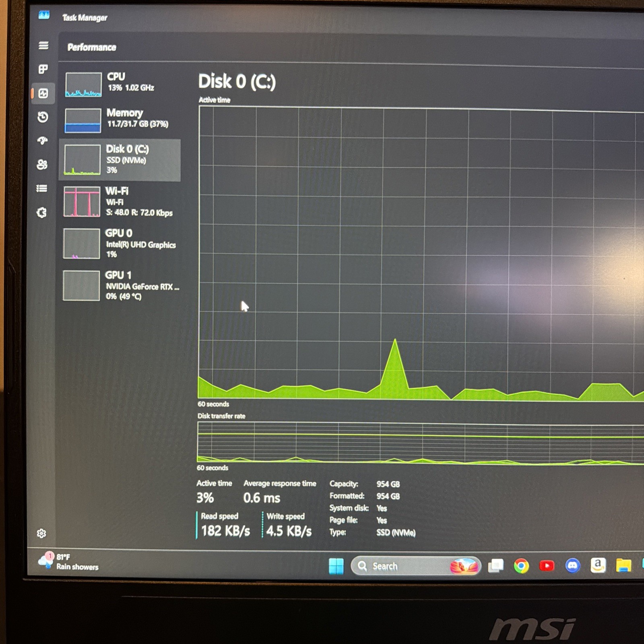Open Task View from the taskbar
The image size is (644, 644).
point(495,566)
